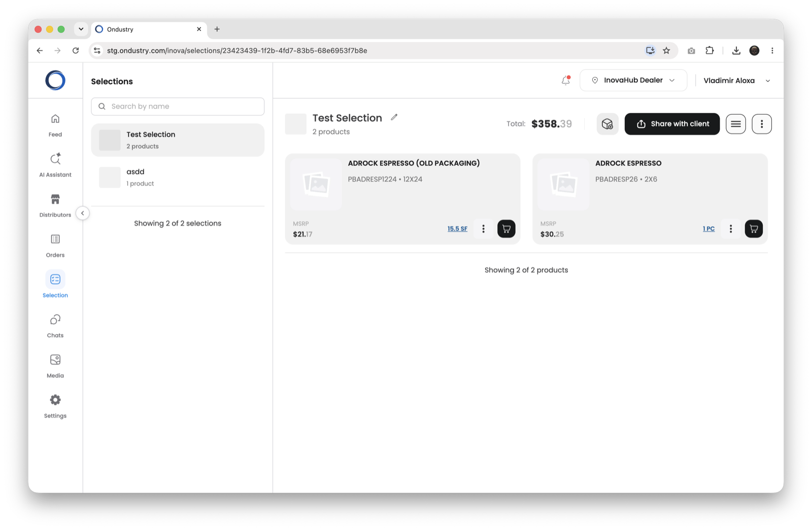Open selection more options menu

coord(762,124)
